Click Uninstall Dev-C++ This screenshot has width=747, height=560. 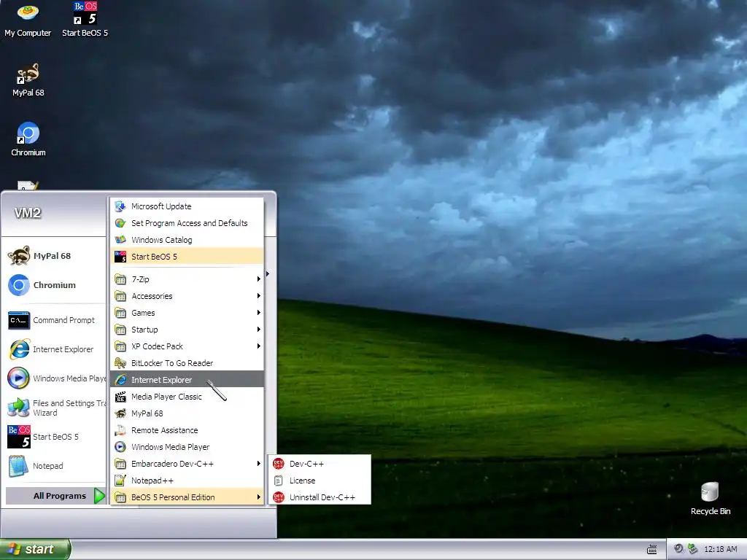pos(320,497)
